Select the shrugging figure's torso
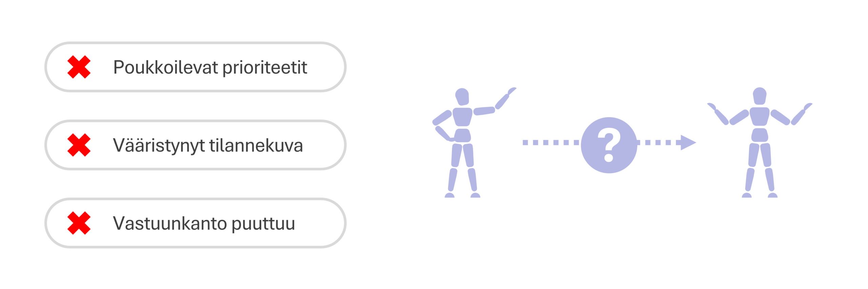The height and width of the screenshot is (289, 868). point(759,116)
